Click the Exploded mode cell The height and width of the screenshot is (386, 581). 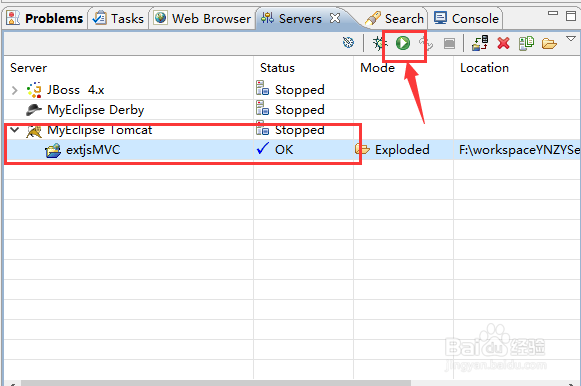pyautogui.click(x=402, y=150)
